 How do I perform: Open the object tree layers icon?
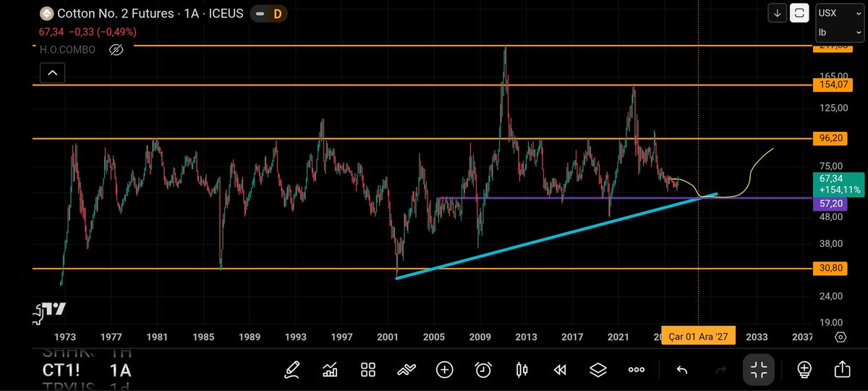tap(597, 370)
